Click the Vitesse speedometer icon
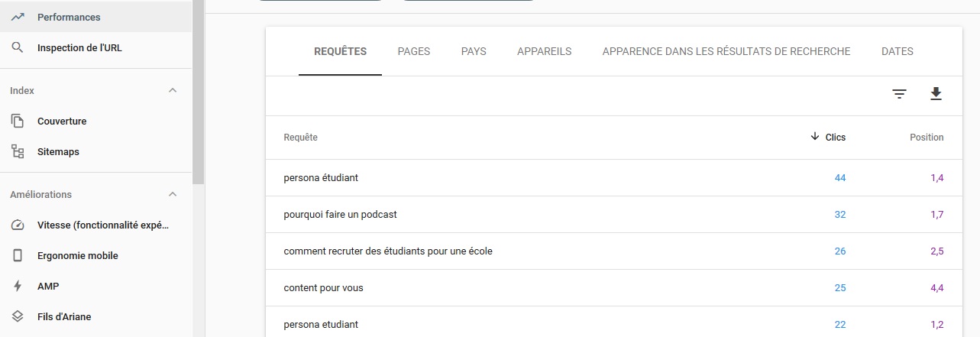Viewport: 980px width, 337px height. 18,225
